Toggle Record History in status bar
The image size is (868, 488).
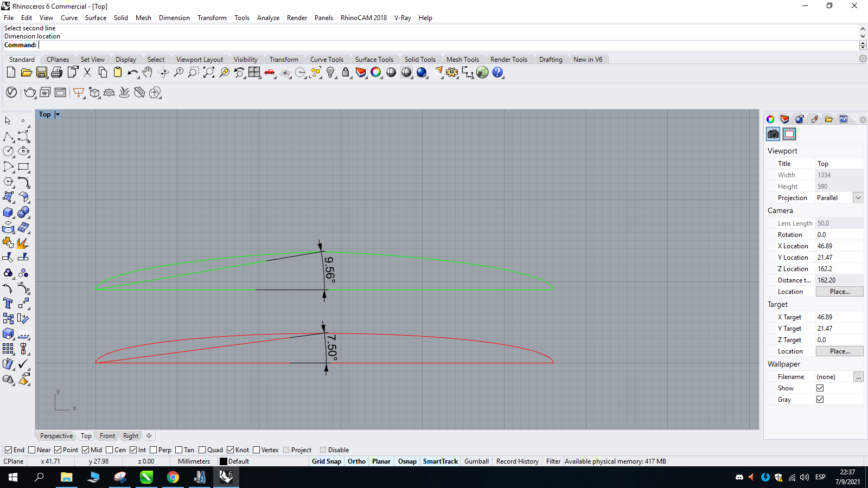518,461
